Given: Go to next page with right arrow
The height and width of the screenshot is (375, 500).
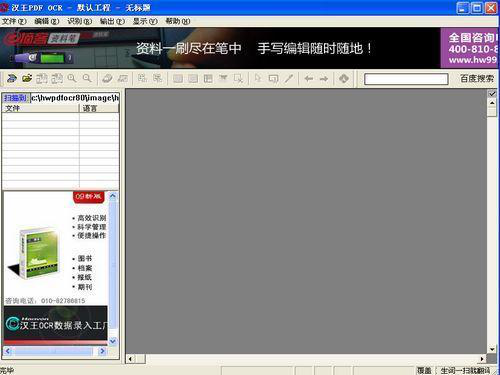Looking at the screenshot, I should pyautogui.click(x=324, y=79).
